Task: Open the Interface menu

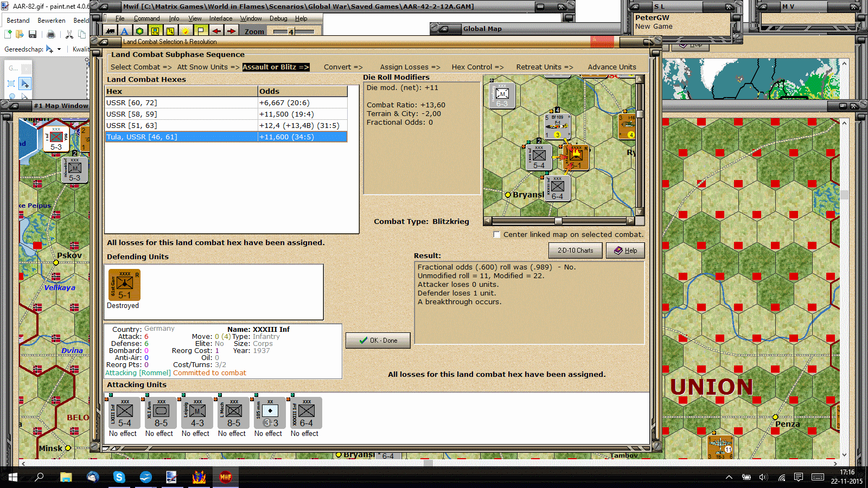Action: [x=221, y=18]
